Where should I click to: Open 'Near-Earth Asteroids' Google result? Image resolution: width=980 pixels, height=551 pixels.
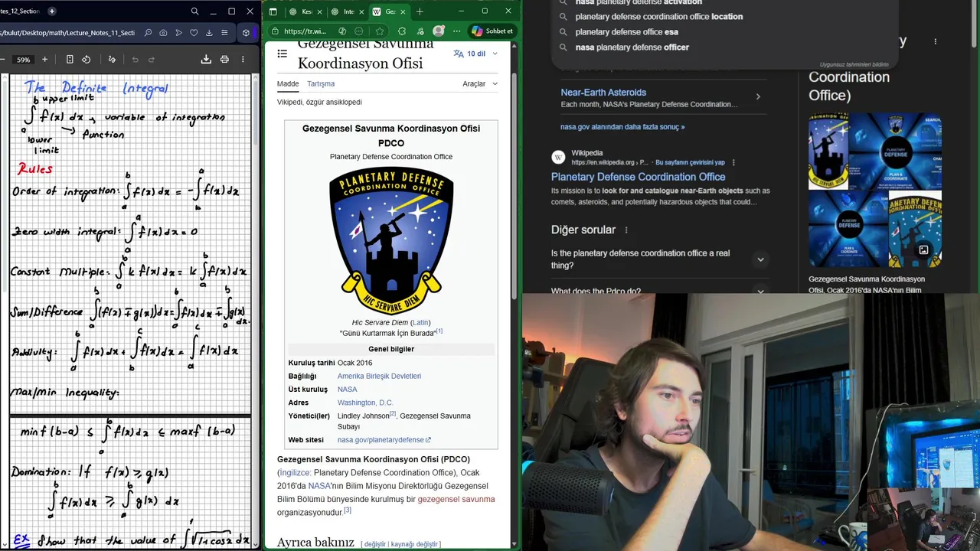pos(603,92)
